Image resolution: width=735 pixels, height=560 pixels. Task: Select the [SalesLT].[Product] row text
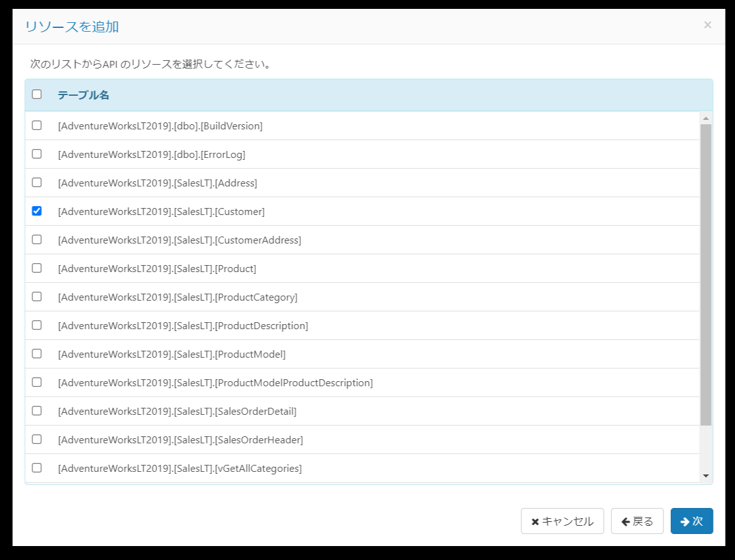[157, 269]
